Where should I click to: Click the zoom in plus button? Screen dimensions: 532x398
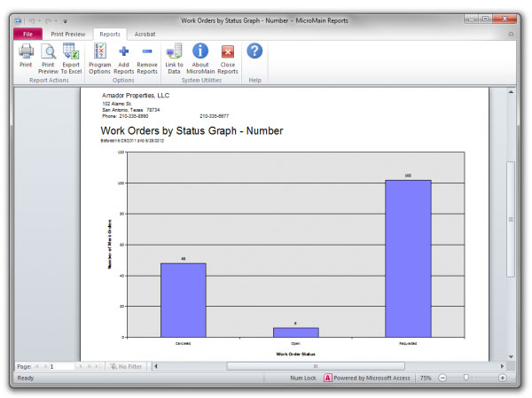503,378
